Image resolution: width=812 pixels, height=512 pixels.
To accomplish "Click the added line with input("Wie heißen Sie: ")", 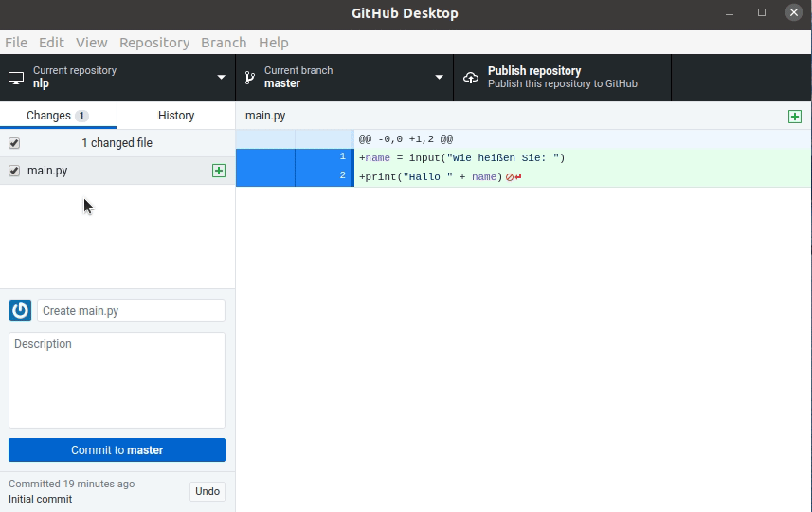I will (462, 158).
